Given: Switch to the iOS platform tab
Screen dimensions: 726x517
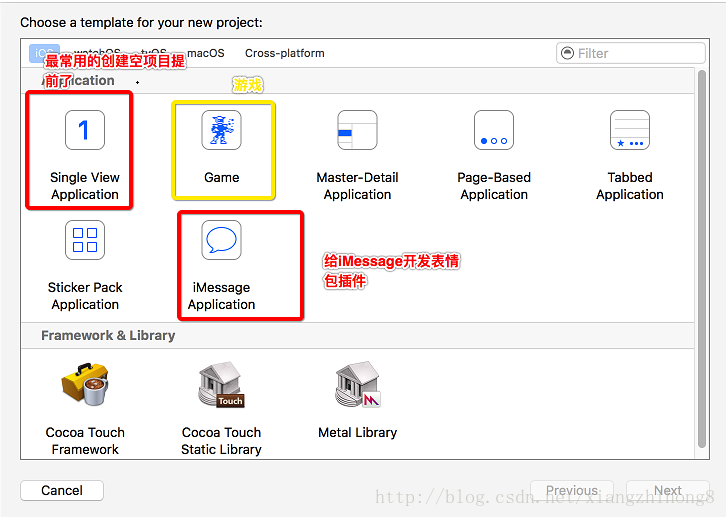Looking at the screenshot, I should click(x=44, y=53).
